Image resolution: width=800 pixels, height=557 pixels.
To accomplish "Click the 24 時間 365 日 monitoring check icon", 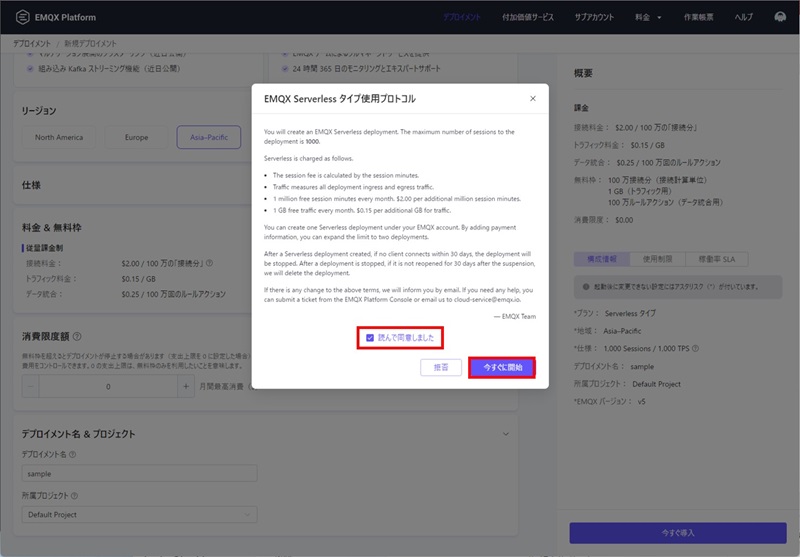I will (x=285, y=68).
